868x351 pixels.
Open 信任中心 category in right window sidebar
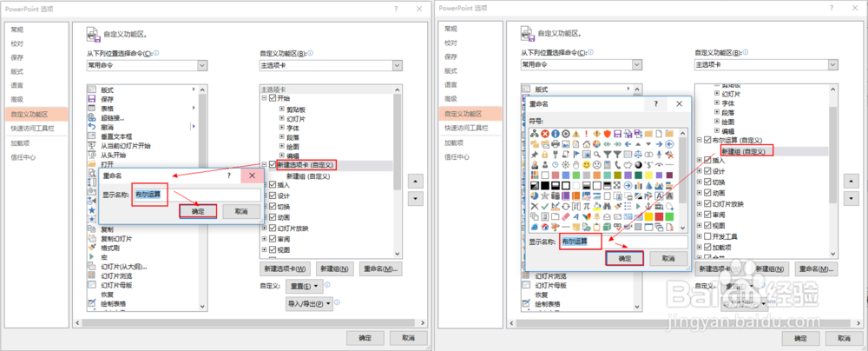click(x=471, y=157)
